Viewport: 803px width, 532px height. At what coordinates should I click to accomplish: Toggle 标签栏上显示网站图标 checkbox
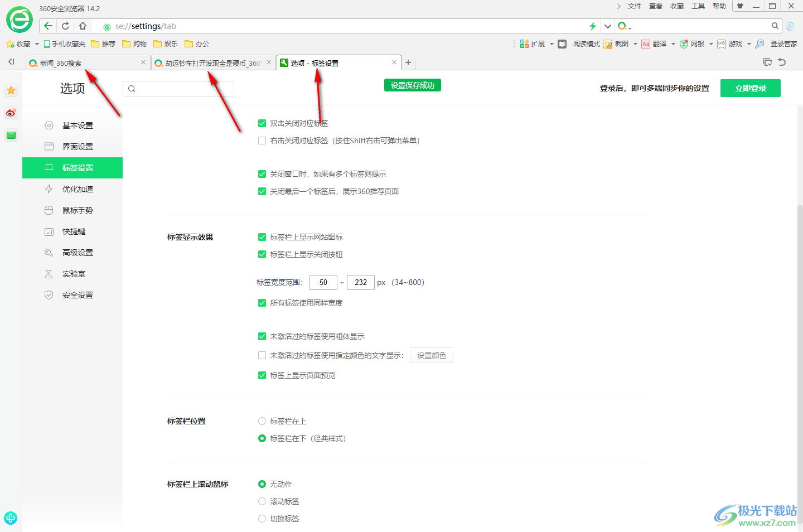tap(262, 237)
